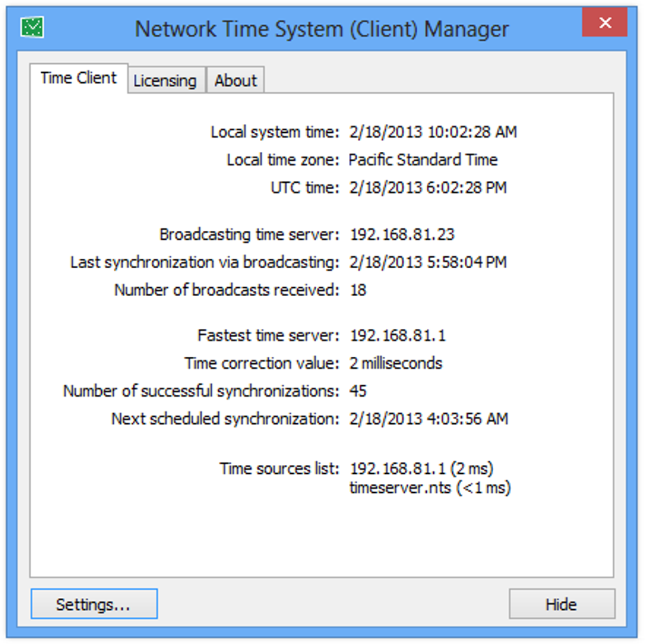Switch to the Time Client tab
The image size is (645, 644).
tap(78, 78)
